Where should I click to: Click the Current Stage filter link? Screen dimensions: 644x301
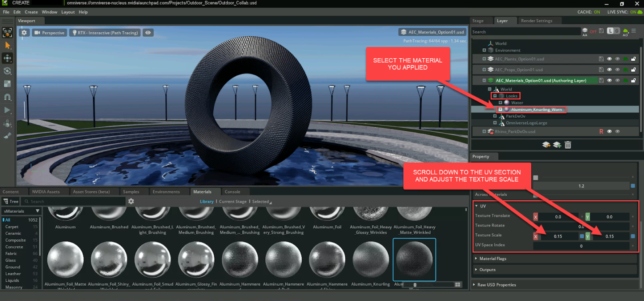pyautogui.click(x=233, y=202)
